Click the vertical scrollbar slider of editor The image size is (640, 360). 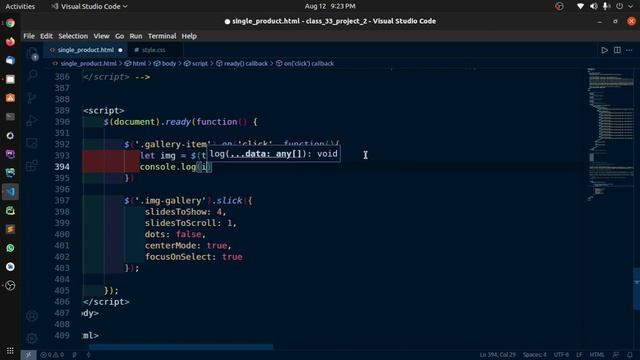(x=636, y=289)
